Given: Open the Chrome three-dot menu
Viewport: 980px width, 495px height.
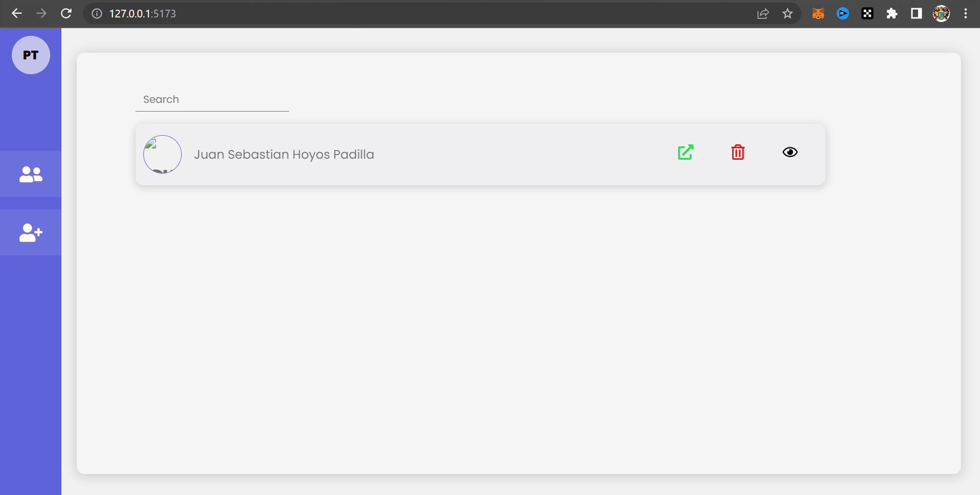Looking at the screenshot, I should click(x=966, y=13).
